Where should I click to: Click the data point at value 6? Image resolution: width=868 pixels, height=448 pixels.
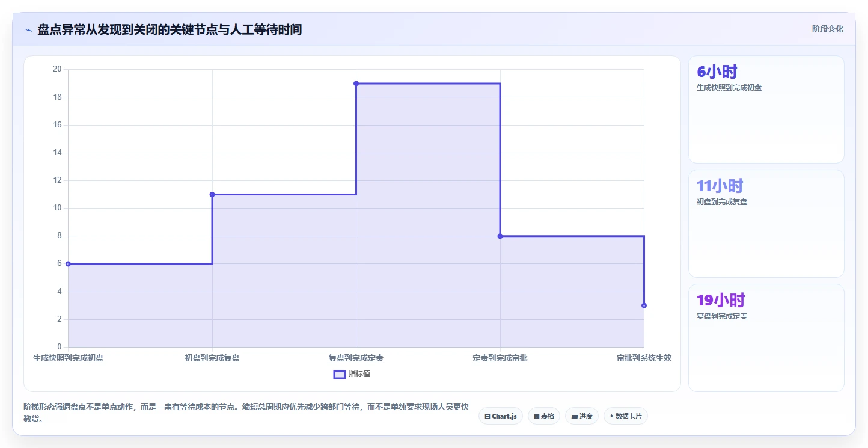[x=68, y=264]
